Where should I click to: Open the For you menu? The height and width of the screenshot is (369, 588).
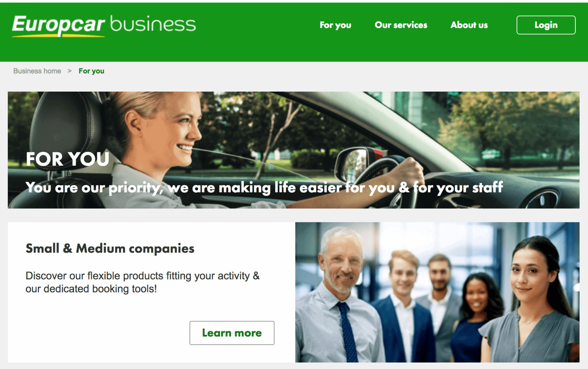click(x=335, y=25)
